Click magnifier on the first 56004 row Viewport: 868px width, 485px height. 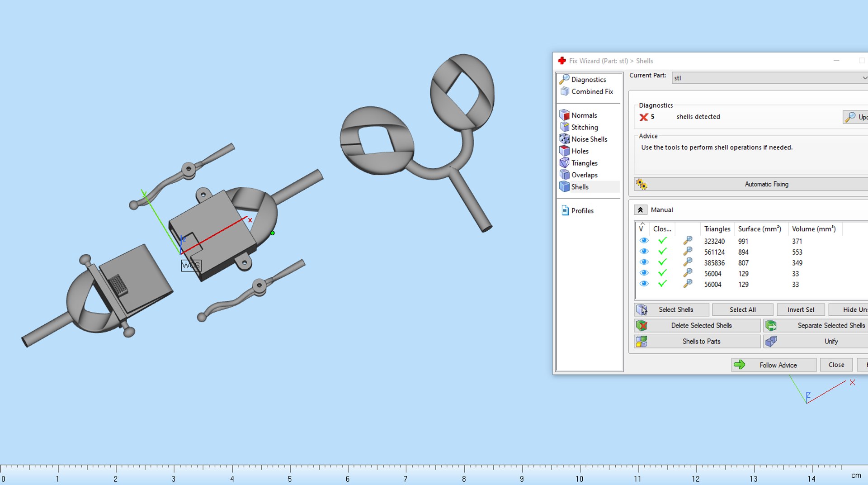pos(688,273)
